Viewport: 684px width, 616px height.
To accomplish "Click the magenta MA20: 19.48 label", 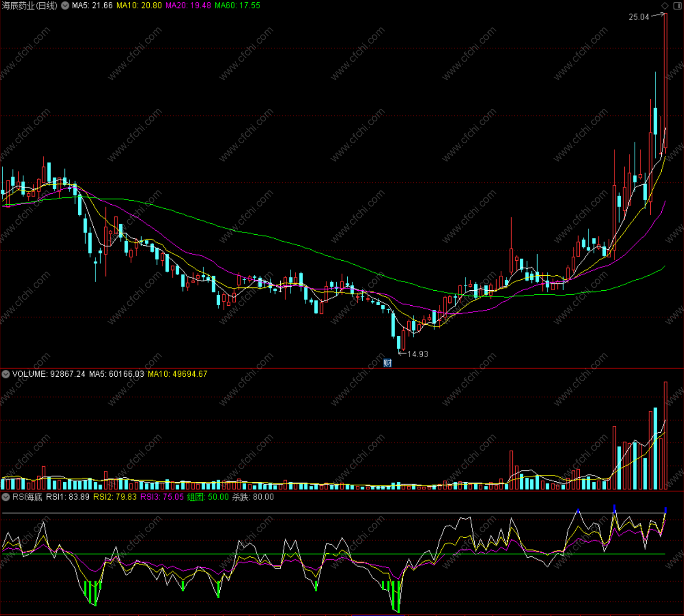I will (x=188, y=5).
